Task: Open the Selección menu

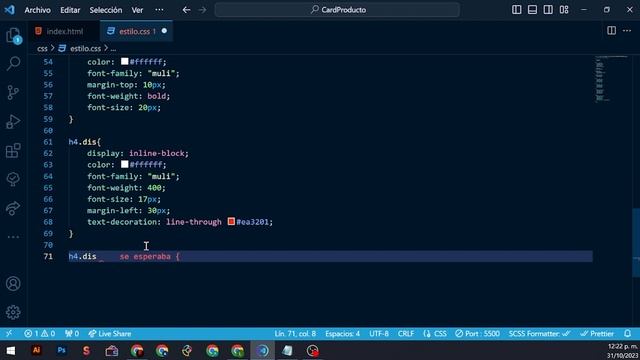Action: (106, 10)
